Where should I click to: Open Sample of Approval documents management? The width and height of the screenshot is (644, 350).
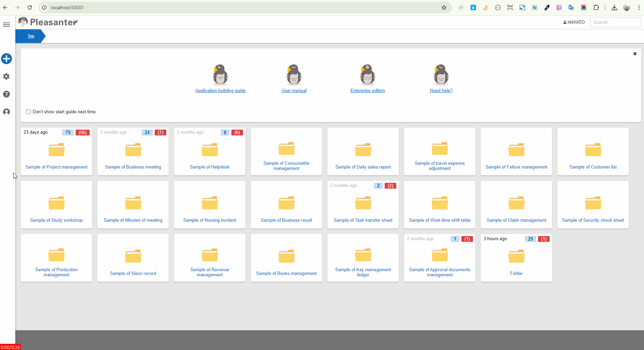(440, 258)
